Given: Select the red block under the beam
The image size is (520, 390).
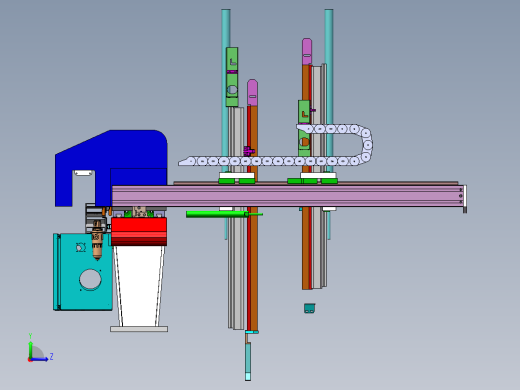Looking at the screenshot, I should pos(139,232).
